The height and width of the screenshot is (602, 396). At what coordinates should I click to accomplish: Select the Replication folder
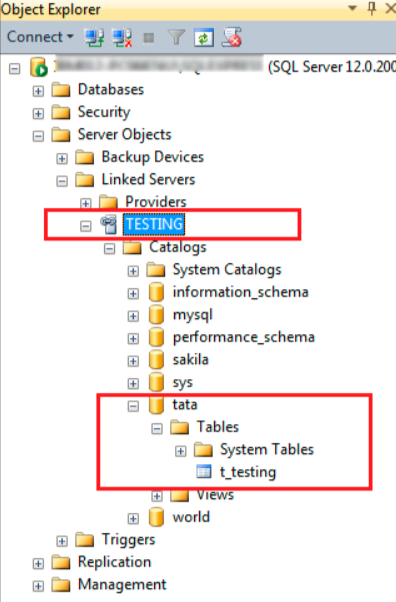[114, 562]
